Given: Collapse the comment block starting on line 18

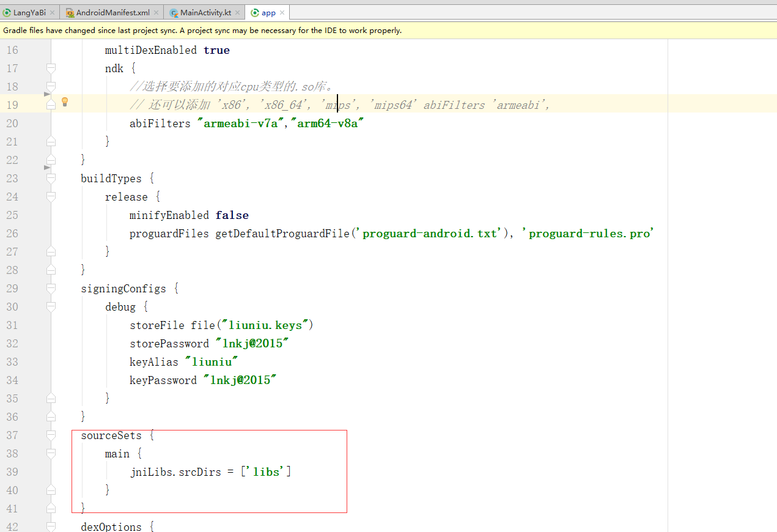Looking at the screenshot, I should 51,86.
